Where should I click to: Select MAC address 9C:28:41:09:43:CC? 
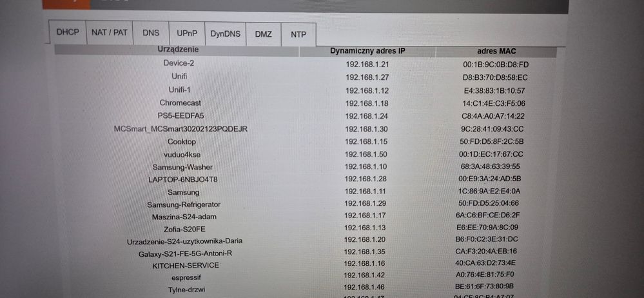coord(492,129)
